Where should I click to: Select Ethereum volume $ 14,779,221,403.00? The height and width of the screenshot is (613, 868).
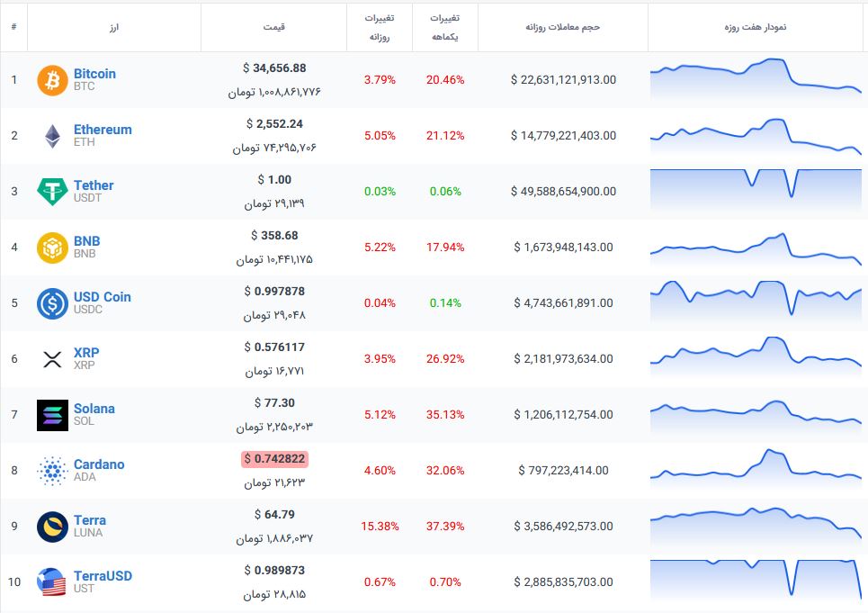click(564, 136)
